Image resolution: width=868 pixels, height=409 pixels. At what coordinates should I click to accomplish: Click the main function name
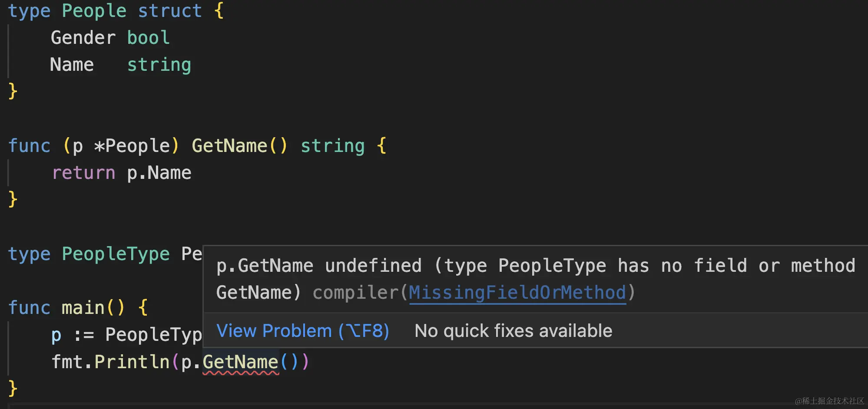[83, 308]
